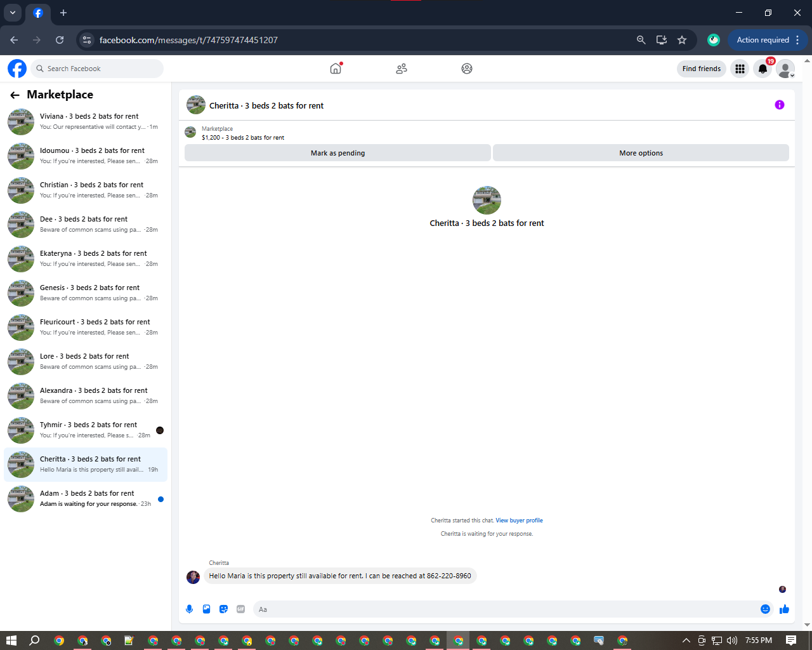This screenshot has height=650, width=812.
Task: Click the Action required button
Action: point(763,40)
